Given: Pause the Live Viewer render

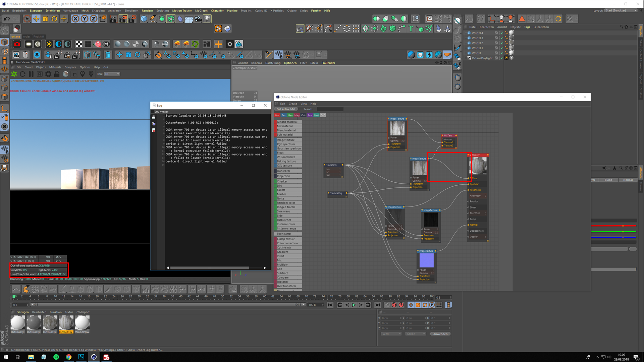Looking at the screenshot, I should (31, 74).
